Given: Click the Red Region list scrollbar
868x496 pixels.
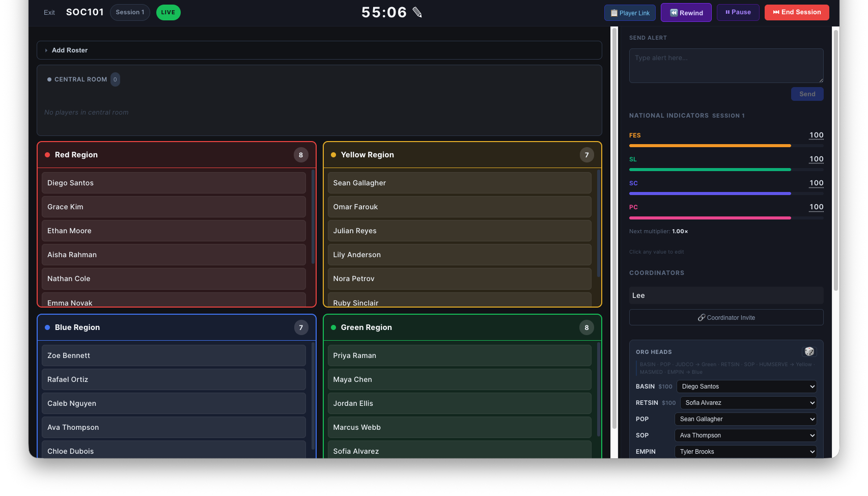Looking at the screenshot, I should coord(313,217).
